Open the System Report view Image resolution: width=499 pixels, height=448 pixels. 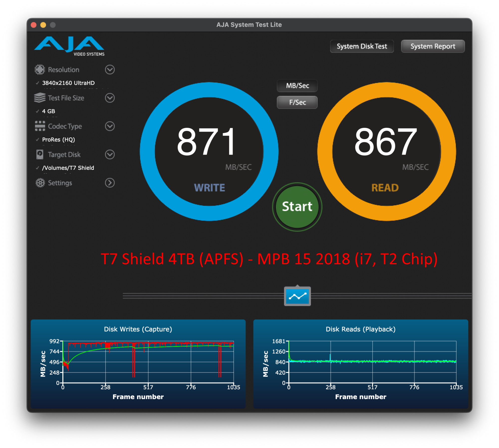point(433,46)
